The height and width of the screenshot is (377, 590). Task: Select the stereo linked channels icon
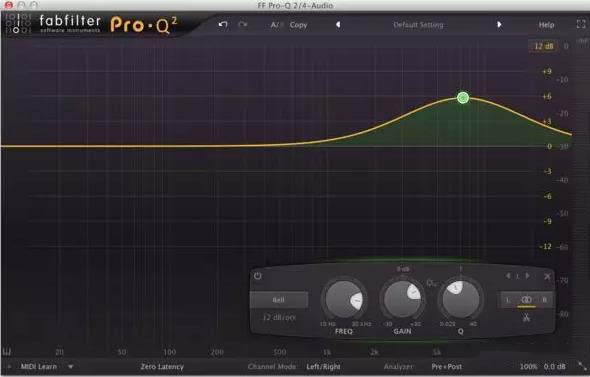point(526,299)
